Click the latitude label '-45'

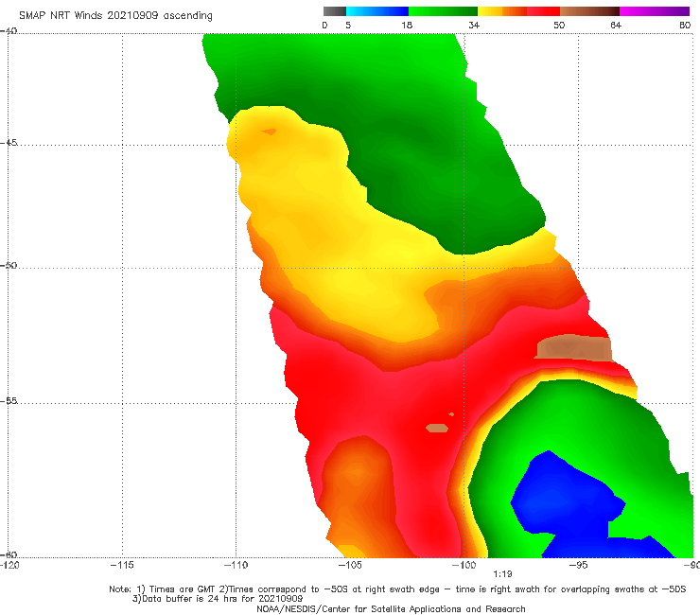(9, 143)
